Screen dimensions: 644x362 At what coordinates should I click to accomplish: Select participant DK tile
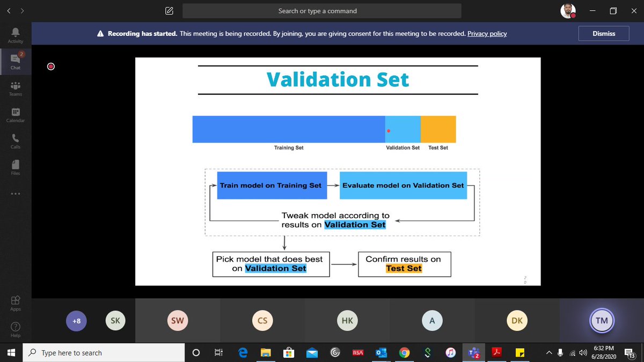coord(517,321)
